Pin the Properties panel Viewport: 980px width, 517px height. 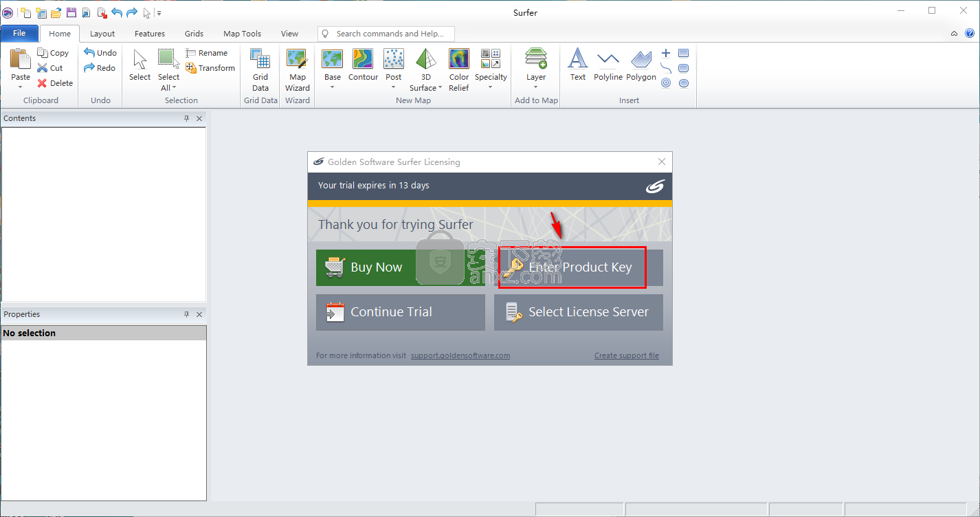pyautogui.click(x=186, y=314)
